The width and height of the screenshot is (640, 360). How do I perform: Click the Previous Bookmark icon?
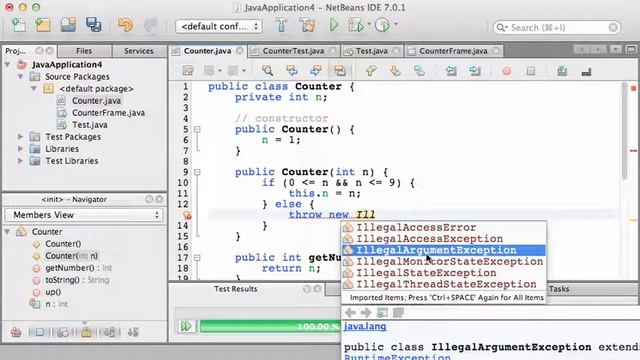(x=371, y=71)
